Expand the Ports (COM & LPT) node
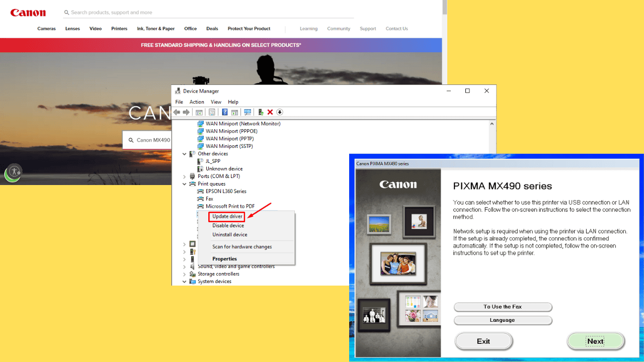Image resolution: width=644 pixels, height=362 pixels. coord(185,176)
